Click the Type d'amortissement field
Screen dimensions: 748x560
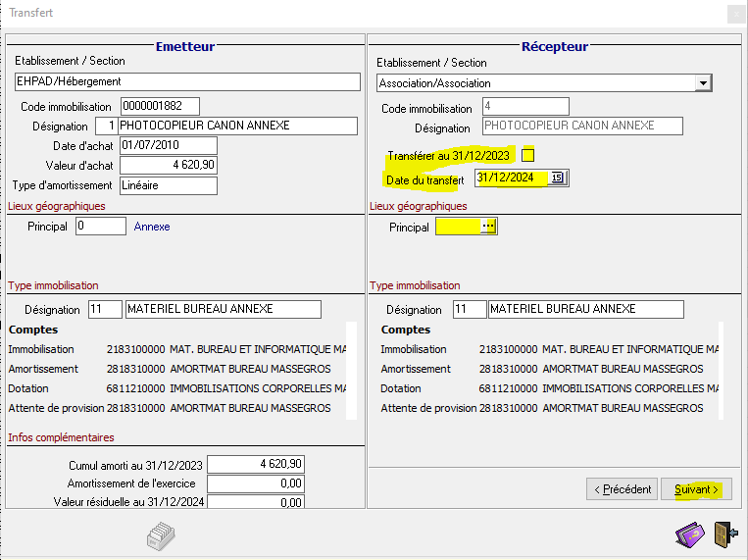point(168,185)
